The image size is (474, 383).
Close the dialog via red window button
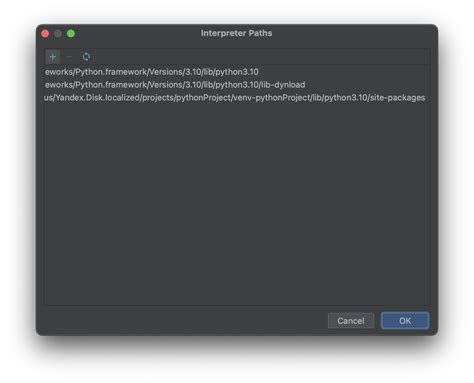45,33
